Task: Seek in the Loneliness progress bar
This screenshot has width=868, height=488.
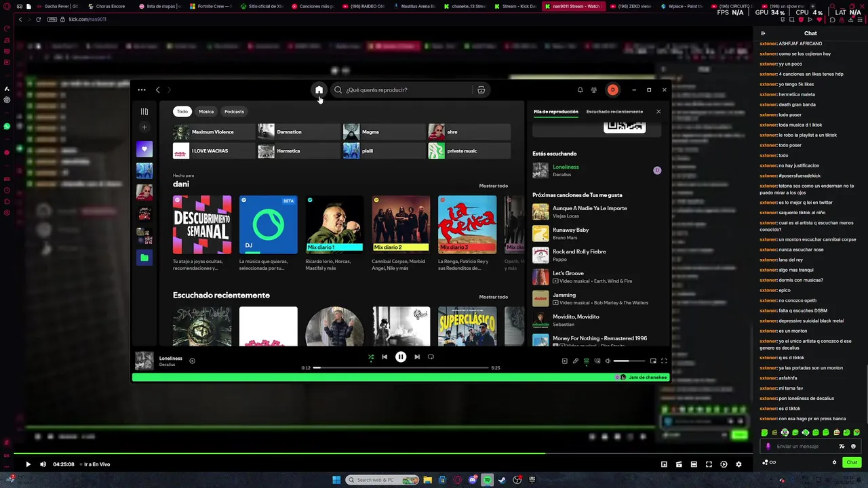Action: (401, 367)
